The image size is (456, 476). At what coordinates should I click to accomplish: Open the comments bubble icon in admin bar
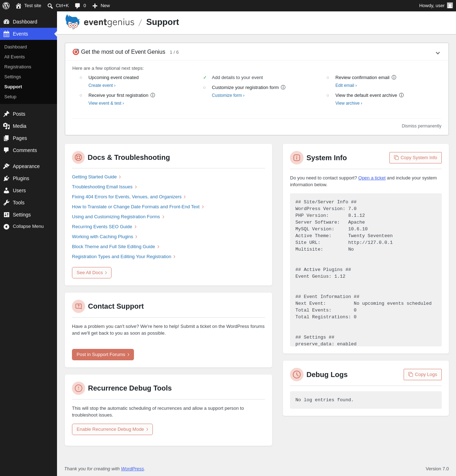click(x=77, y=6)
